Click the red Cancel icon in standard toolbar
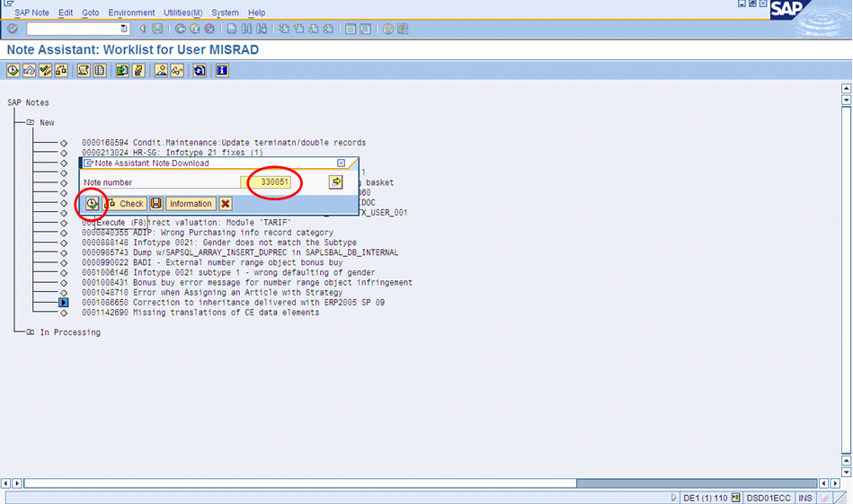The height and width of the screenshot is (504, 853). coord(209,29)
